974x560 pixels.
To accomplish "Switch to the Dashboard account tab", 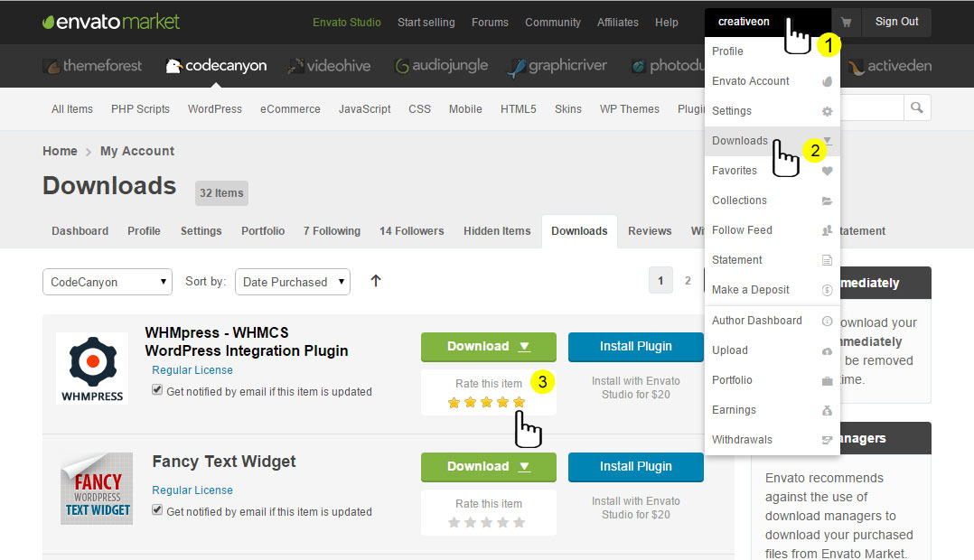I will coord(80,231).
